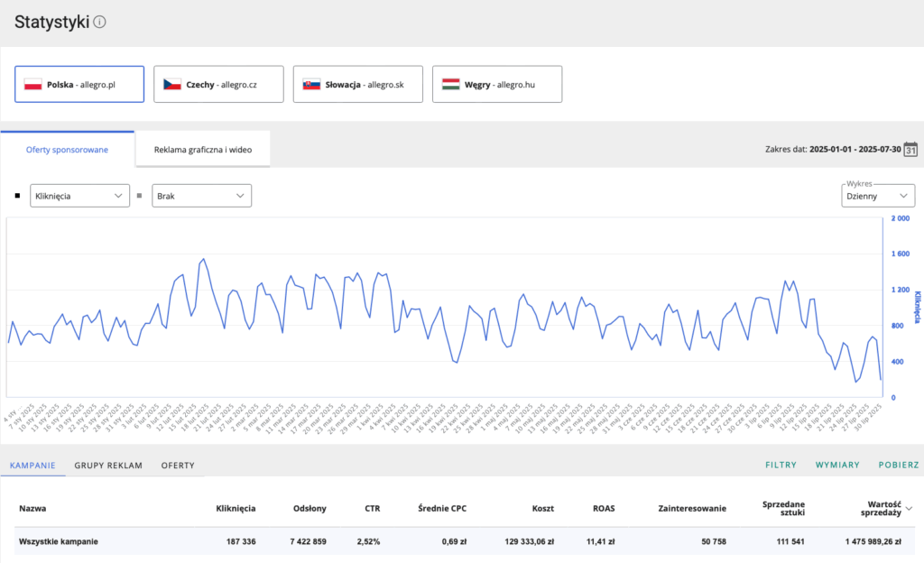Click the Slovakia flag icon
924x563 pixels.
pyautogui.click(x=311, y=84)
